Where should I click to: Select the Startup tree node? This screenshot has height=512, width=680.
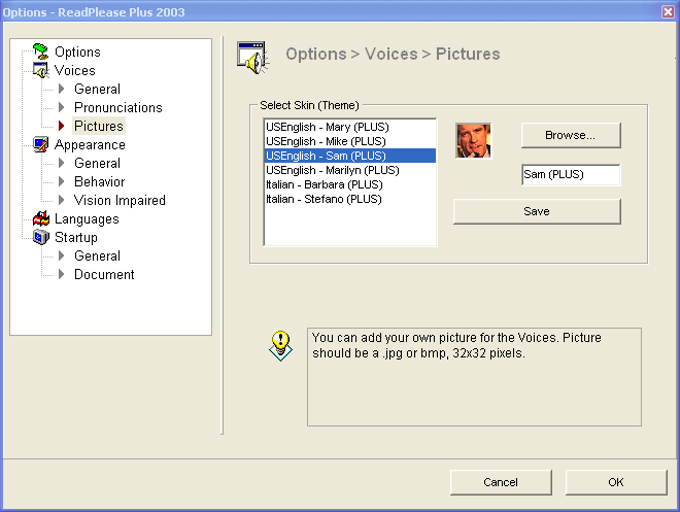(76, 238)
